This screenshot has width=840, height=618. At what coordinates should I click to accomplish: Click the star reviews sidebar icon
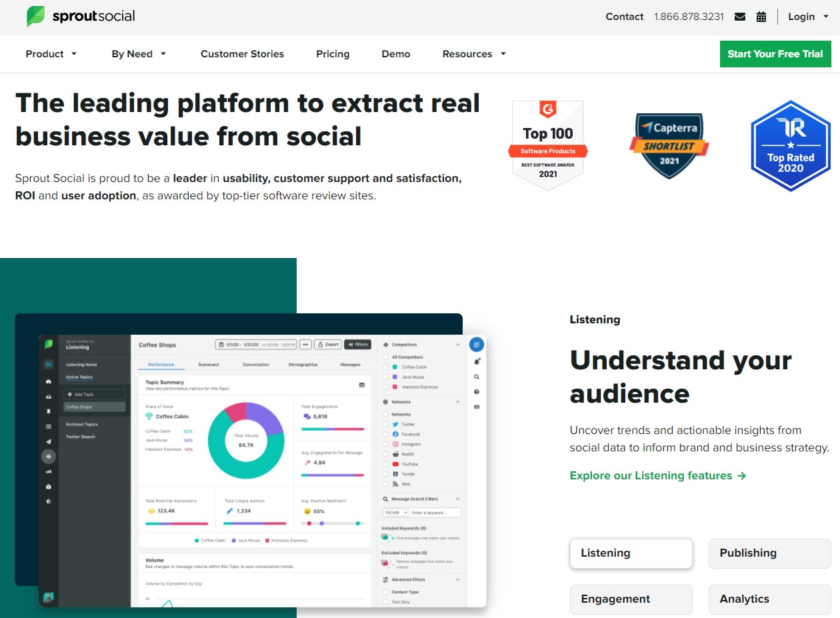coord(48,501)
